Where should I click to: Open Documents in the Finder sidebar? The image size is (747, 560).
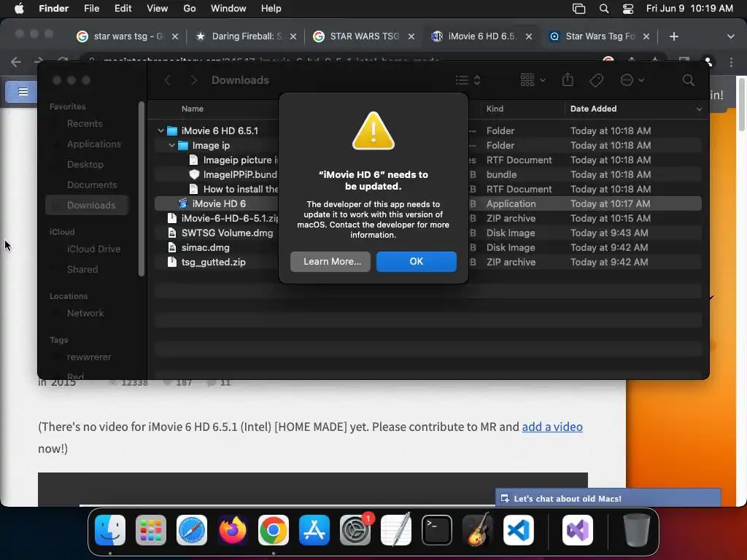91,184
